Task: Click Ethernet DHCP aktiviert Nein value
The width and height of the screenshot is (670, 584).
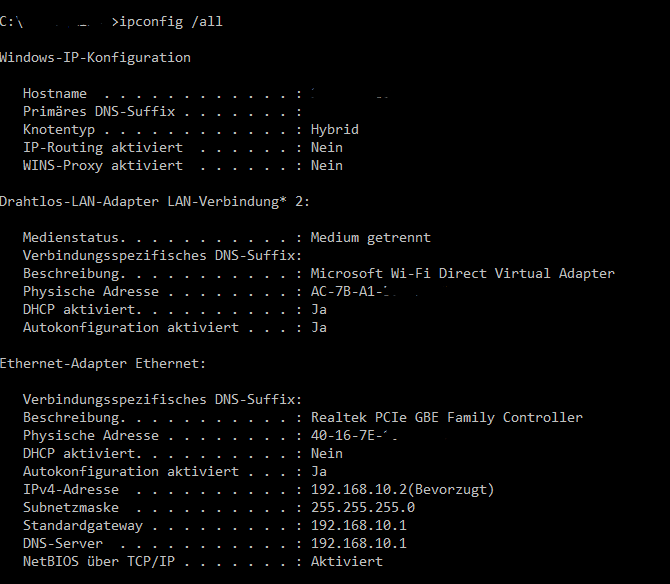Action: coord(326,453)
